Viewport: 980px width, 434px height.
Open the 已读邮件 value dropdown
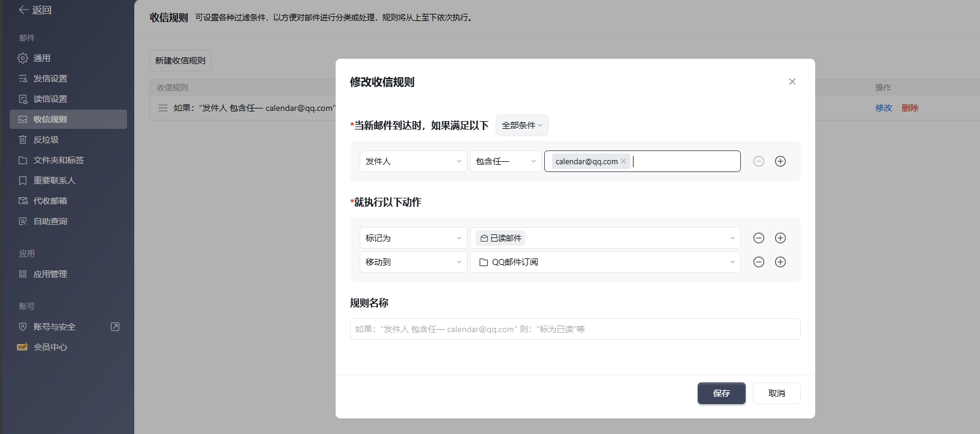click(605, 238)
